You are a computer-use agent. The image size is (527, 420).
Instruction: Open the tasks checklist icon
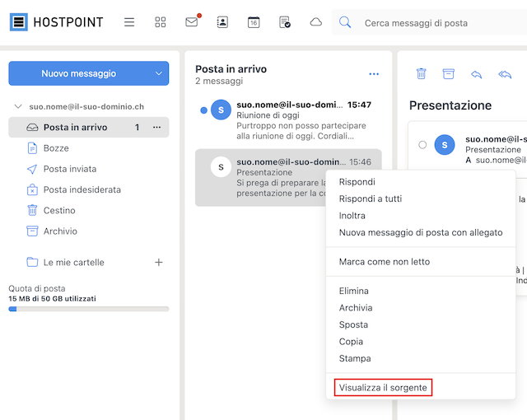tap(285, 22)
